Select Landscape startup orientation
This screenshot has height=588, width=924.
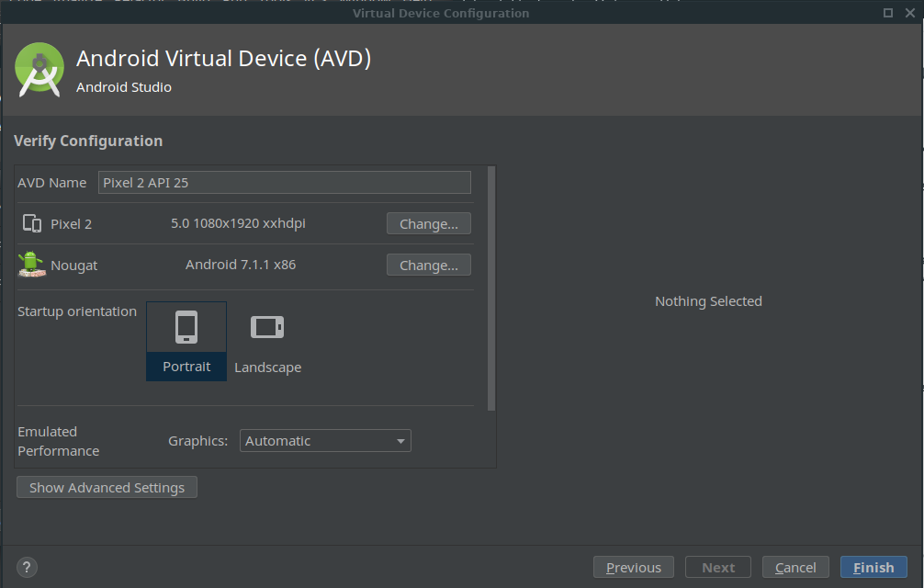(x=267, y=341)
